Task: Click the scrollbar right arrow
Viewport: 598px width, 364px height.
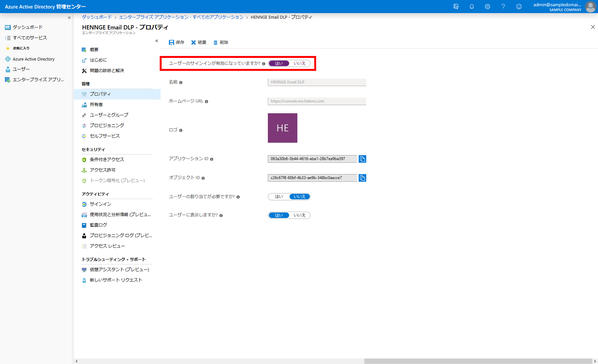Action: tap(595, 361)
